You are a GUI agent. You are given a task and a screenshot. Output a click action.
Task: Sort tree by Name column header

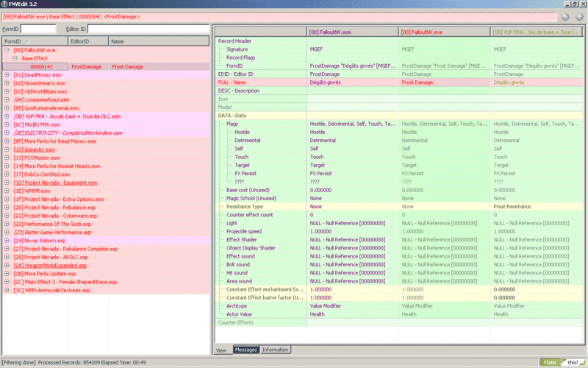(159, 41)
